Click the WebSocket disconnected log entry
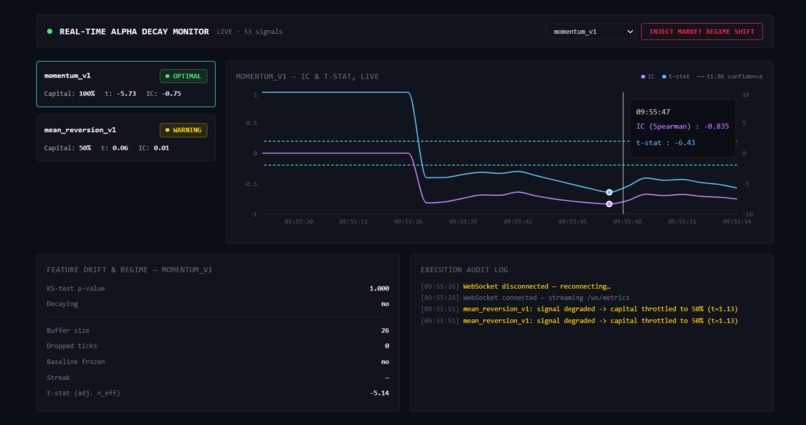The image size is (806, 425). (516, 286)
